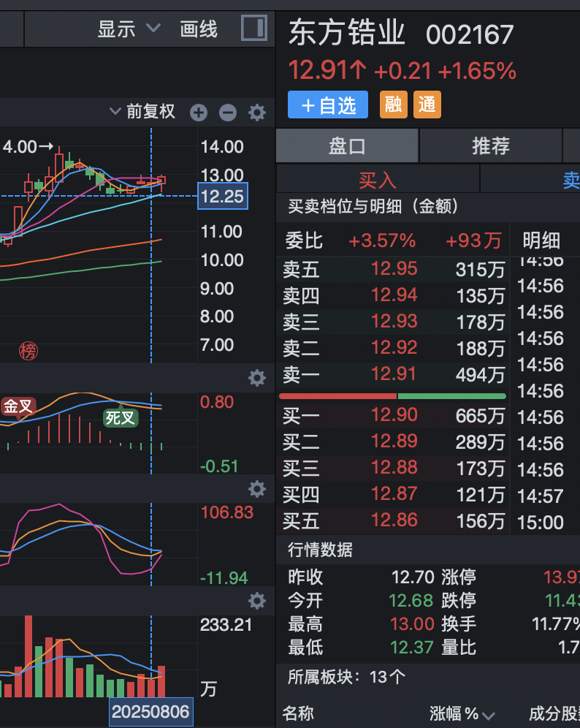Click the 行情数据 section heading
The image size is (580, 728).
[320, 550]
